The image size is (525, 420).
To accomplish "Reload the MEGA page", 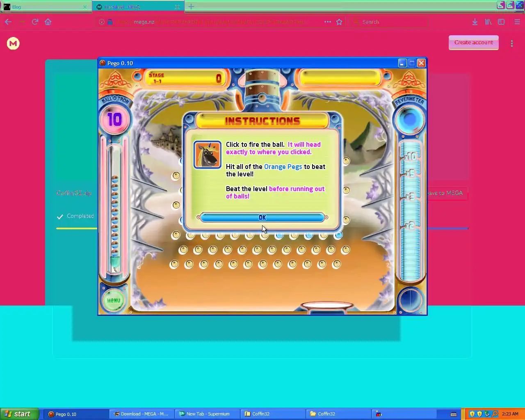I will pyautogui.click(x=35, y=22).
